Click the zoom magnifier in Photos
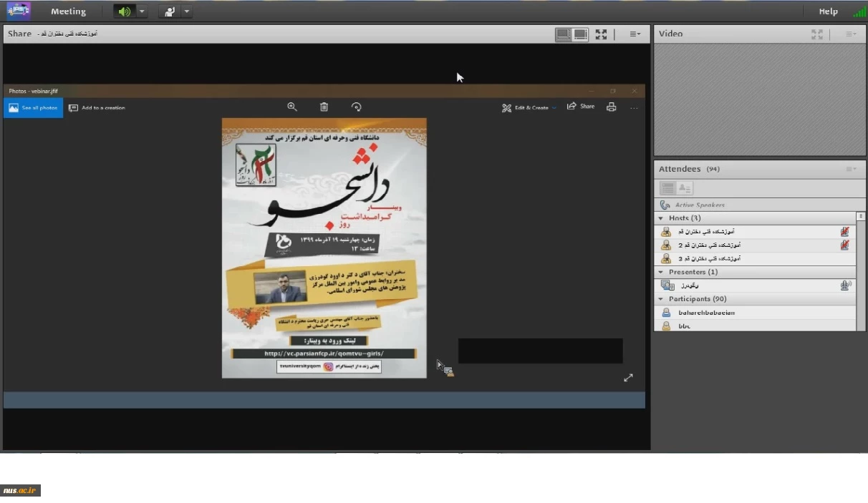This screenshot has width=868, height=503. point(292,107)
